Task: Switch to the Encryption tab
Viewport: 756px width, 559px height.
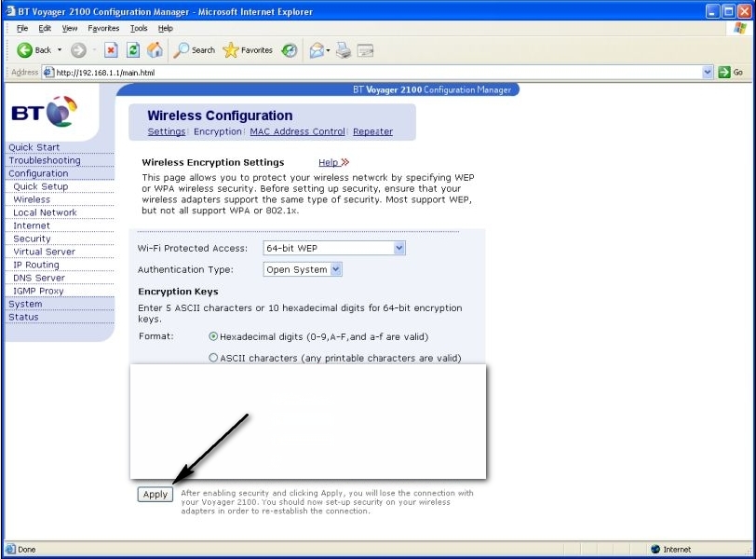Action: (218, 131)
